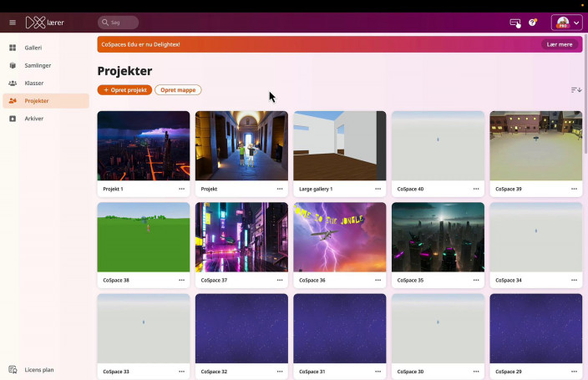This screenshot has height=380, width=588.
Task: Click the Arkiver archive icon
Action: click(x=13, y=119)
